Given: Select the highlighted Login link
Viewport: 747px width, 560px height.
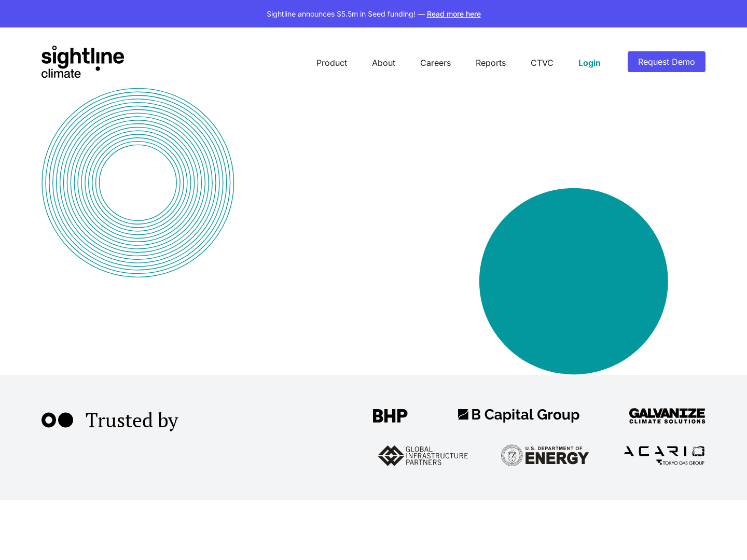Looking at the screenshot, I should [589, 63].
